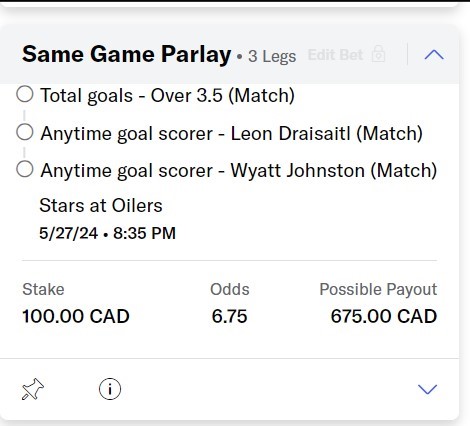Viewport: 470px width, 426px height.
Task: Expand details with the bottom chevron arrow
Action: [427, 389]
